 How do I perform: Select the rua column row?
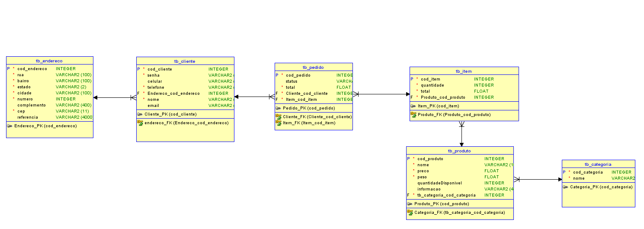point(50,74)
